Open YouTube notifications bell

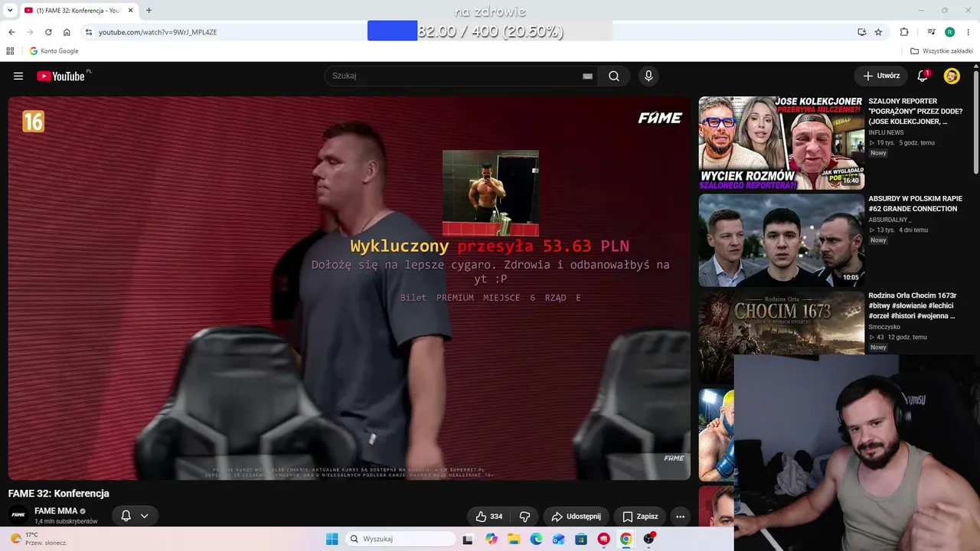(x=923, y=76)
